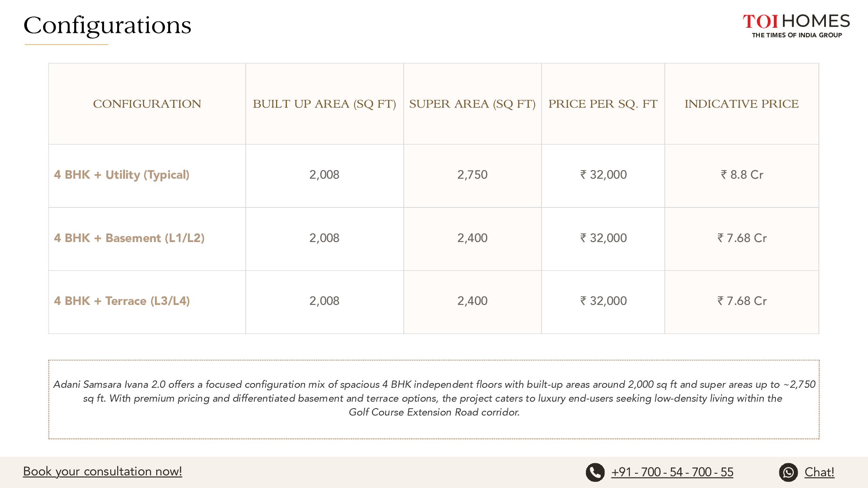Select the 4 BHK + Terrace (L3/L4) label
The image size is (868, 488).
(x=122, y=301)
